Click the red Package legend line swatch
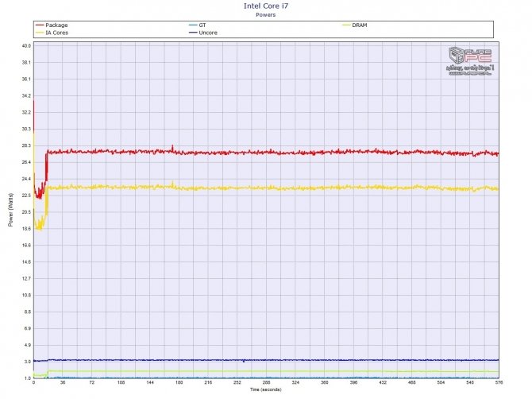This screenshot has height=399, width=532. pyautogui.click(x=40, y=25)
